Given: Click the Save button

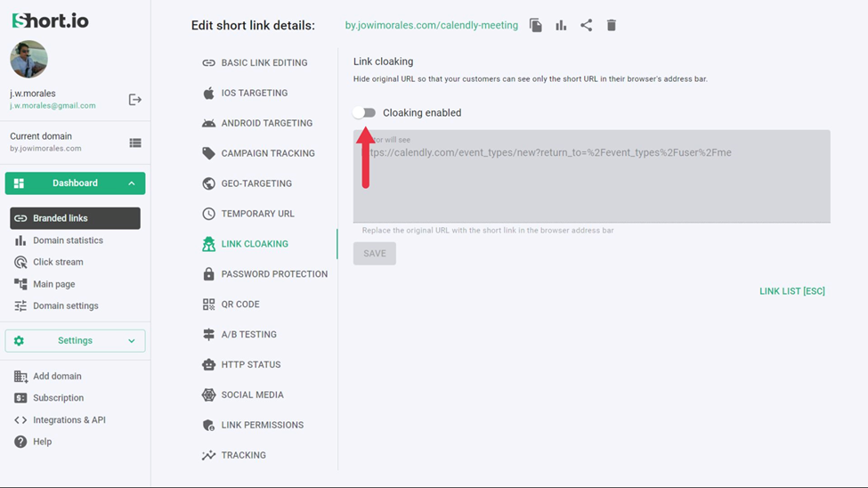Looking at the screenshot, I should coord(375,254).
